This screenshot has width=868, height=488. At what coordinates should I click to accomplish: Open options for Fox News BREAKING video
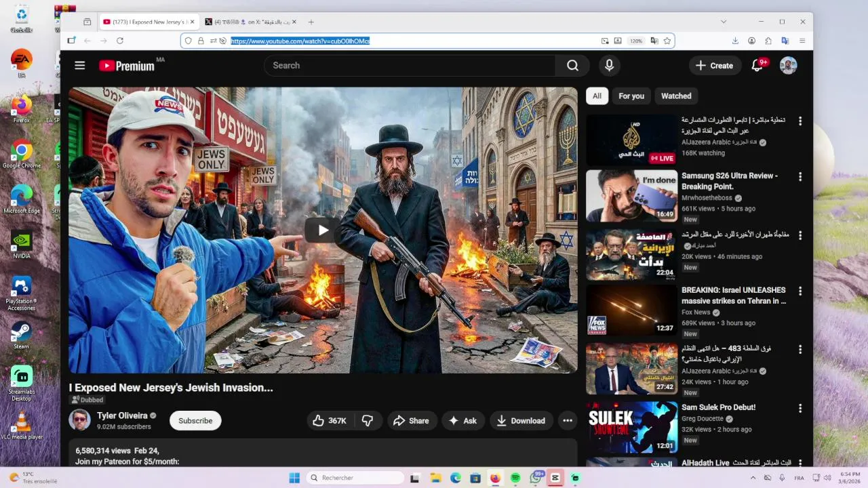coord(800,291)
